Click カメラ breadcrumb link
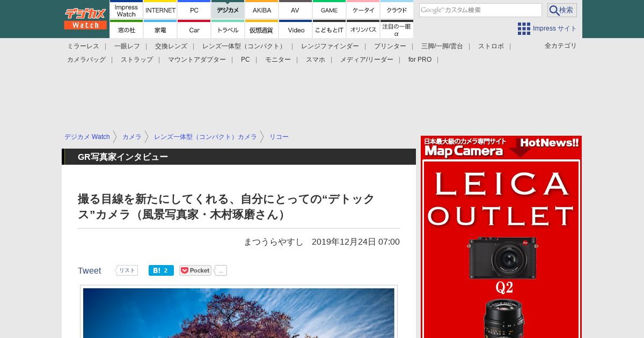This screenshot has height=338, width=644. (x=132, y=137)
